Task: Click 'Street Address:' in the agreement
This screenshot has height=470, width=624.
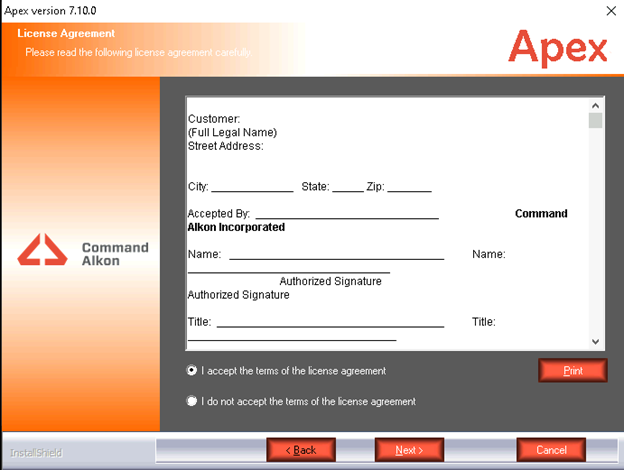Action: pos(226,146)
